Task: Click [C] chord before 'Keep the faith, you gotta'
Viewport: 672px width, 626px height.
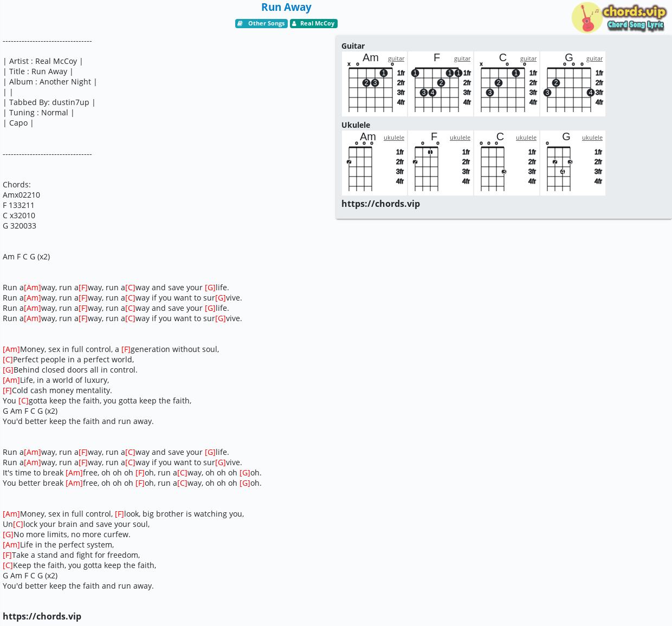Action: pos(8,565)
